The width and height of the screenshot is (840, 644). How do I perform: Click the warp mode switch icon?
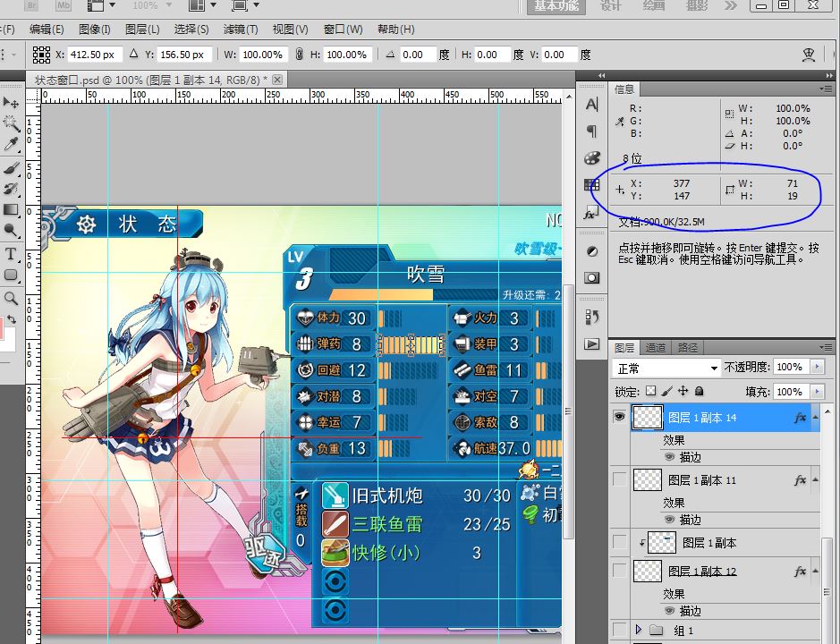click(x=808, y=54)
